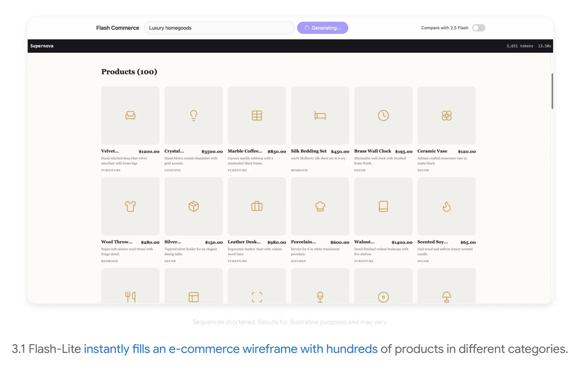
Task: Click the chef hat icon for Porcelain item
Action: [320, 206]
